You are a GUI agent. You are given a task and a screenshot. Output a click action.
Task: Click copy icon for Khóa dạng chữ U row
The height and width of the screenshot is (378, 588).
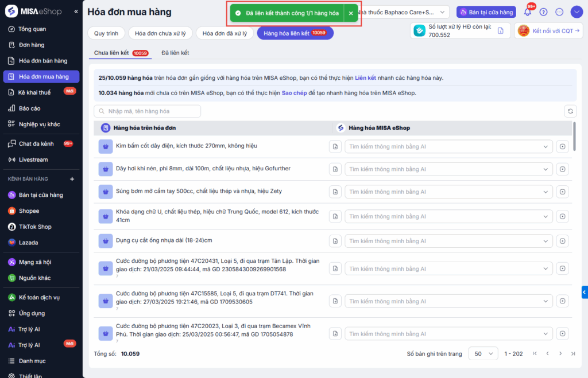click(x=335, y=217)
